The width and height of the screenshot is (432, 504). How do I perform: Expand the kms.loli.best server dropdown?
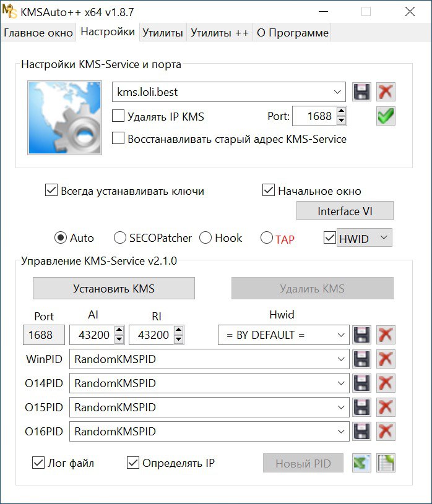(337, 92)
